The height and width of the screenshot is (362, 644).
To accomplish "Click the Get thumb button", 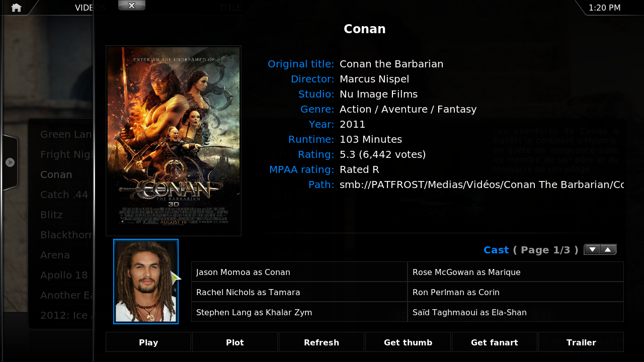I will pyautogui.click(x=408, y=342).
